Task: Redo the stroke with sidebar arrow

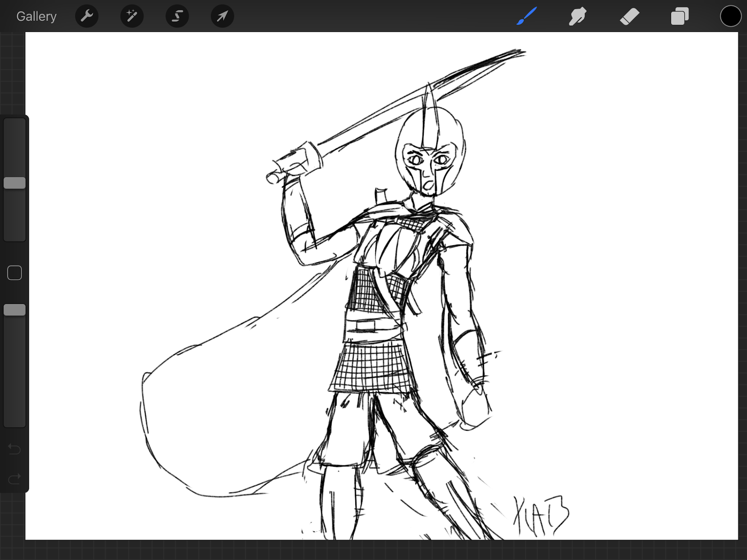Action: (15, 479)
